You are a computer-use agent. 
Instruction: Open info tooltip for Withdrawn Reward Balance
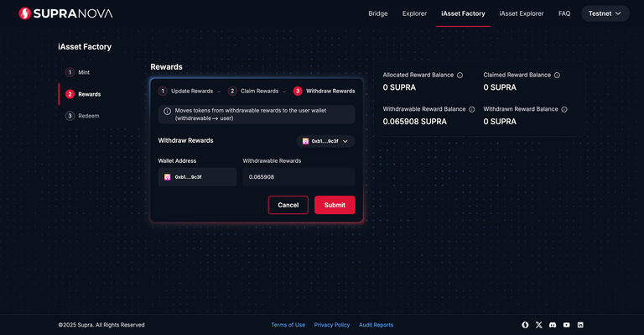tap(564, 109)
